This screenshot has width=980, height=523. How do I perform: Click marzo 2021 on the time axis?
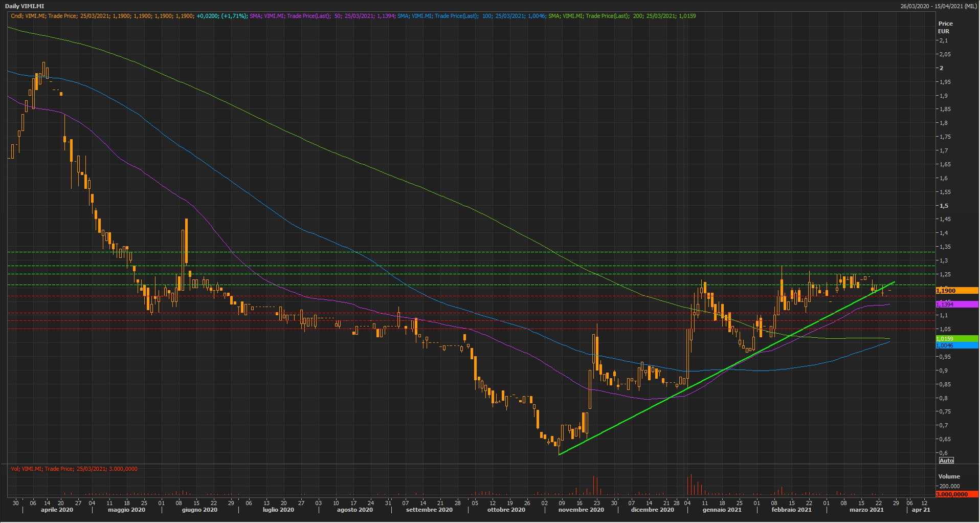(866, 510)
